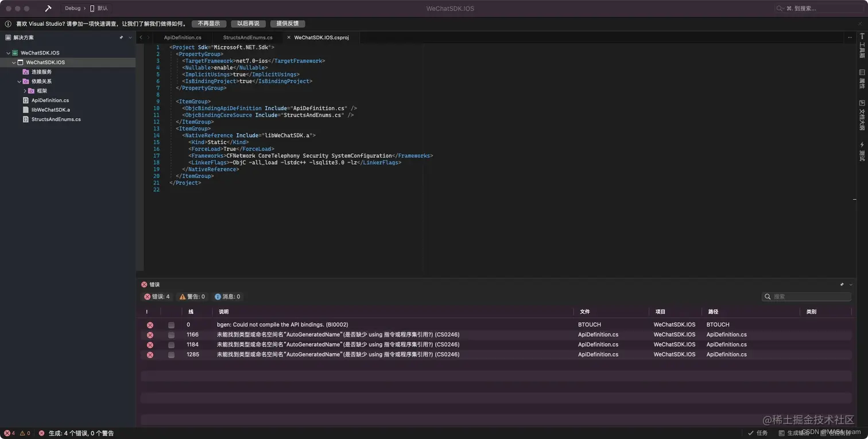
Task: Check the box for line 1166 error
Action: 171,335
